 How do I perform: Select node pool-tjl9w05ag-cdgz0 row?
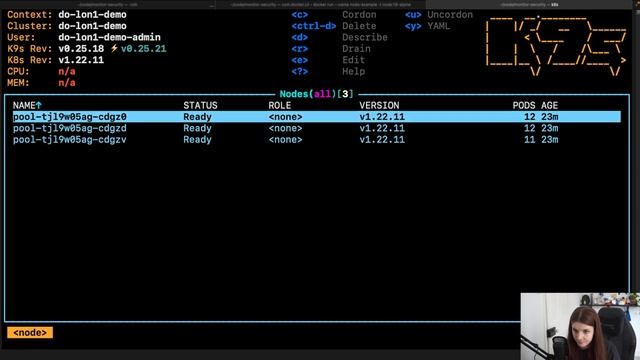point(317,117)
